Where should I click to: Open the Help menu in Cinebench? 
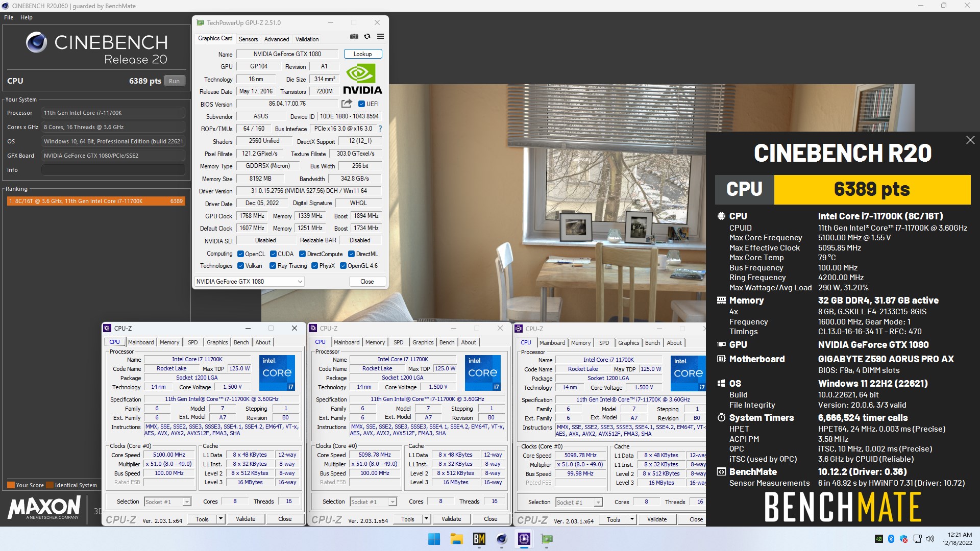pyautogui.click(x=27, y=17)
